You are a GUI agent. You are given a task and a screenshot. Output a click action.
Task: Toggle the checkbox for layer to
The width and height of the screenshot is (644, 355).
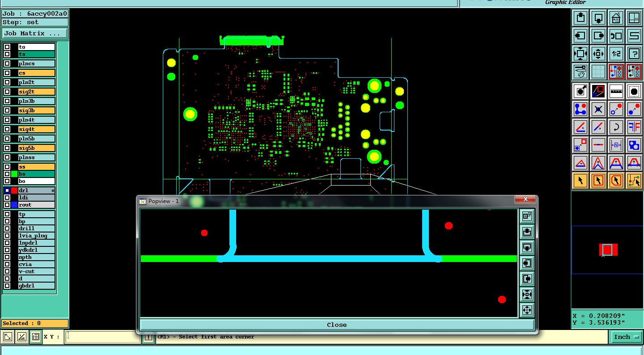tap(7, 47)
